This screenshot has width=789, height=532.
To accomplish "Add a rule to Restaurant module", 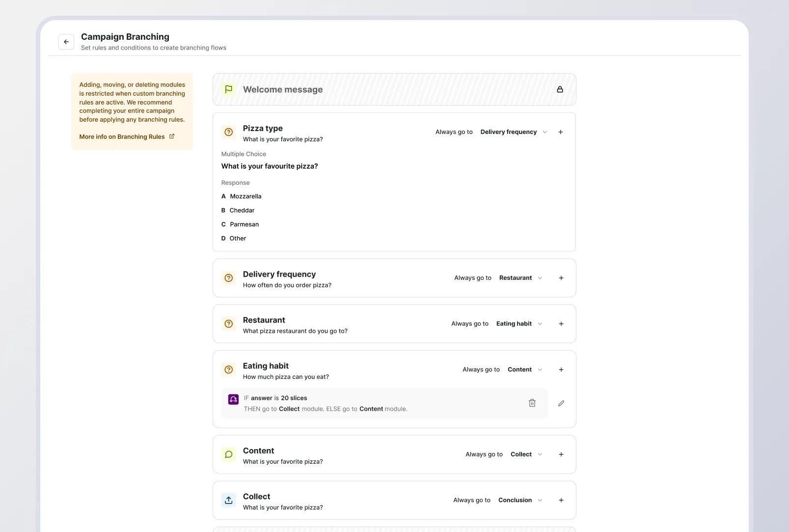I will tap(561, 323).
